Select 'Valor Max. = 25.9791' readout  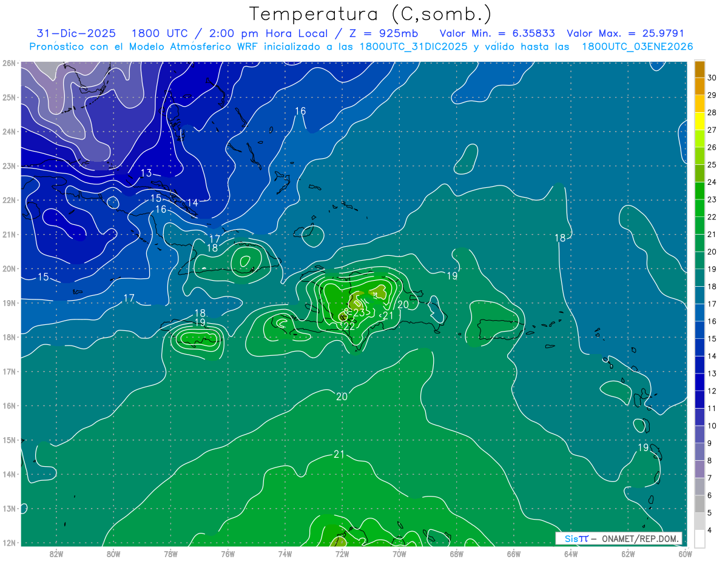coord(625,33)
